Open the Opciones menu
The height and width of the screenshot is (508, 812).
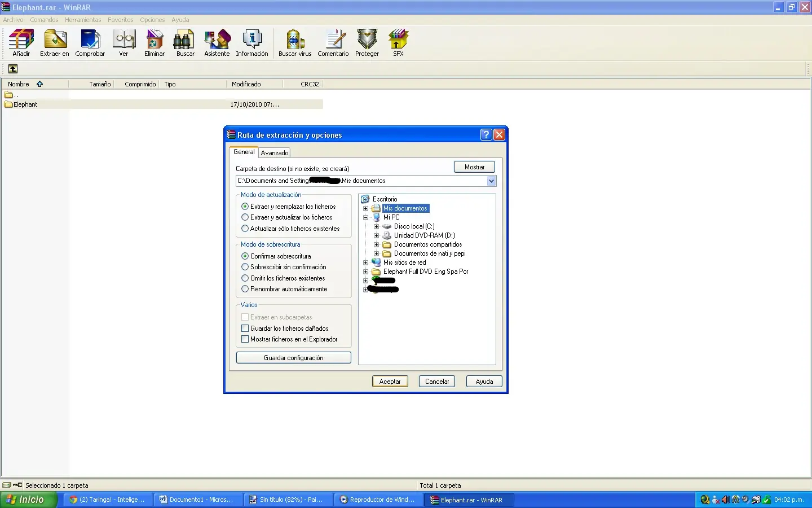[x=152, y=20]
